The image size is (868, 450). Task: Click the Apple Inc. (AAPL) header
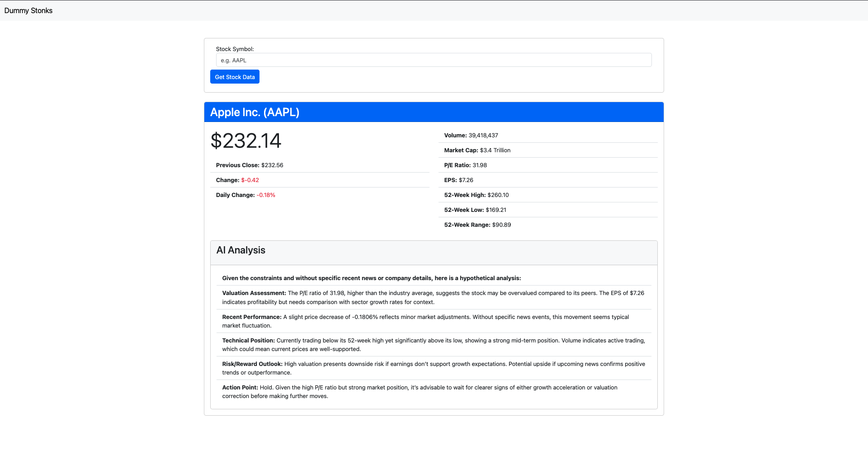coord(255,112)
